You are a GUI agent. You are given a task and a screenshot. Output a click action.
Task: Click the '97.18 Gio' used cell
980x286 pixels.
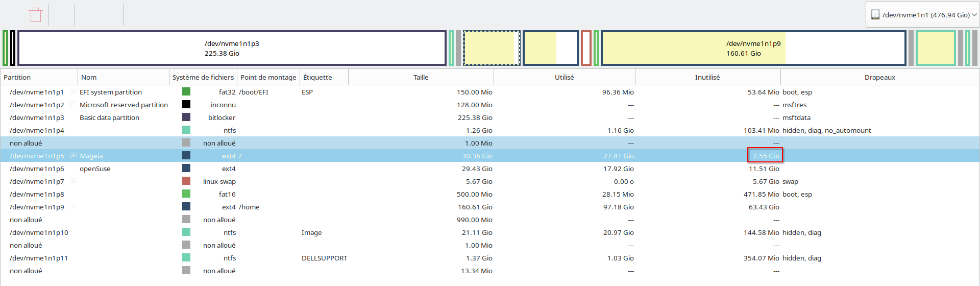coord(619,207)
